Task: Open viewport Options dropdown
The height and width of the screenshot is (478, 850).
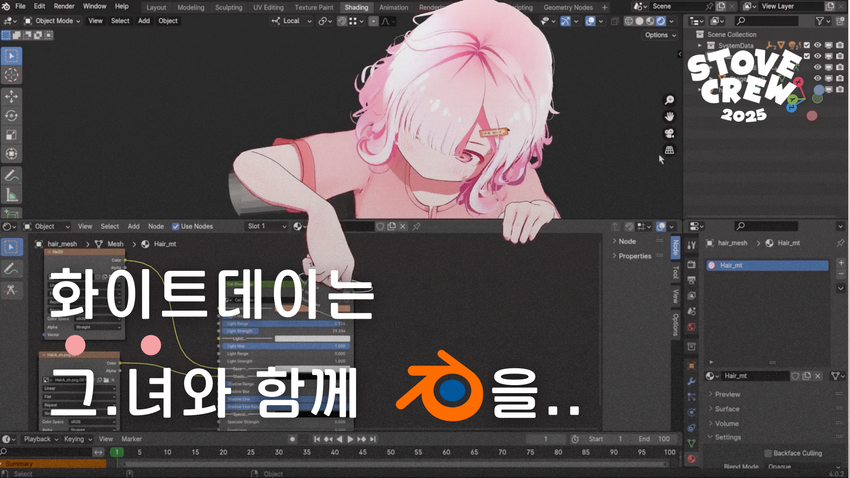Action: click(x=660, y=35)
